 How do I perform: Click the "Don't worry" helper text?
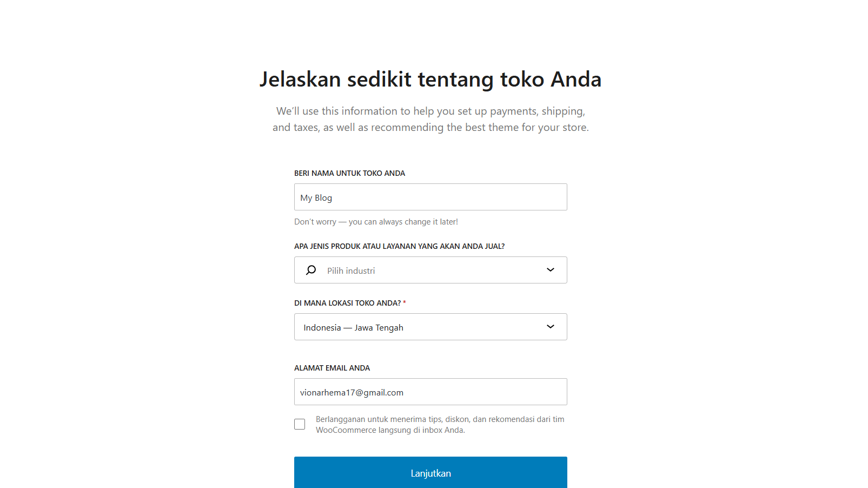[376, 222]
